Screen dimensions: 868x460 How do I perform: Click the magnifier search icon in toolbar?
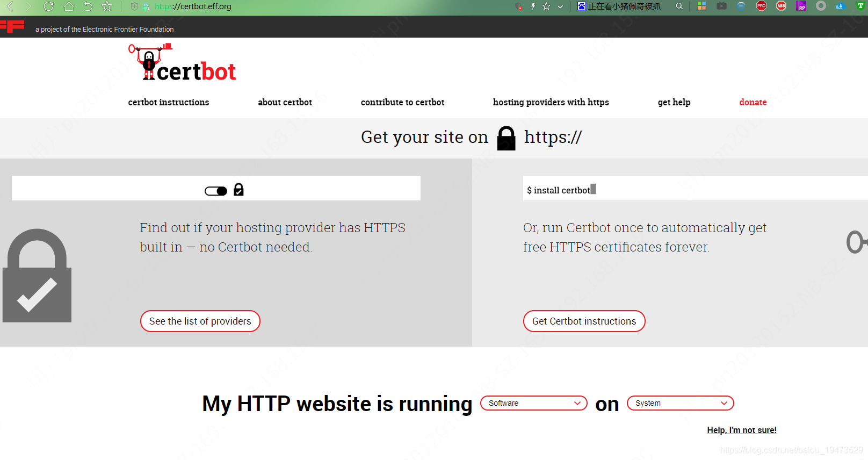coord(679,6)
